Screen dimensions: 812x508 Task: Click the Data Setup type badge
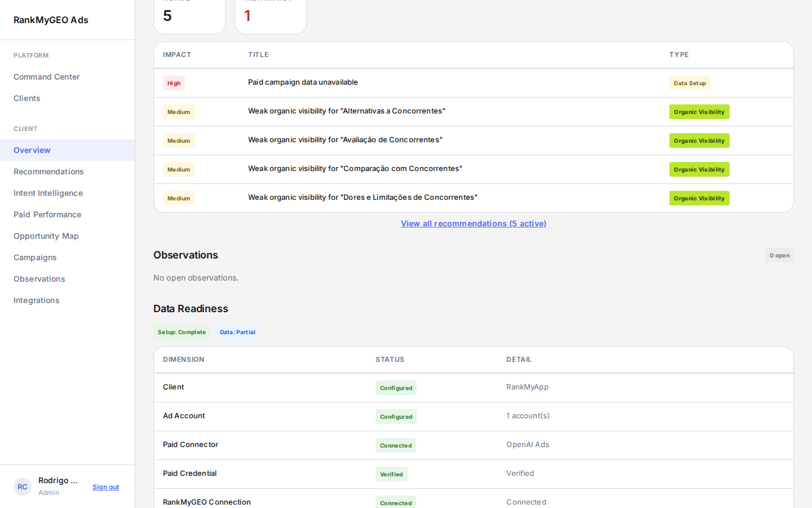pos(690,83)
